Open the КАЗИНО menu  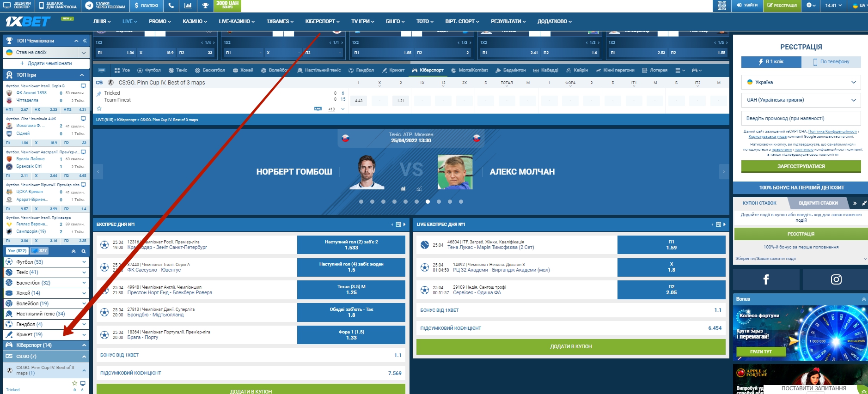(x=195, y=21)
